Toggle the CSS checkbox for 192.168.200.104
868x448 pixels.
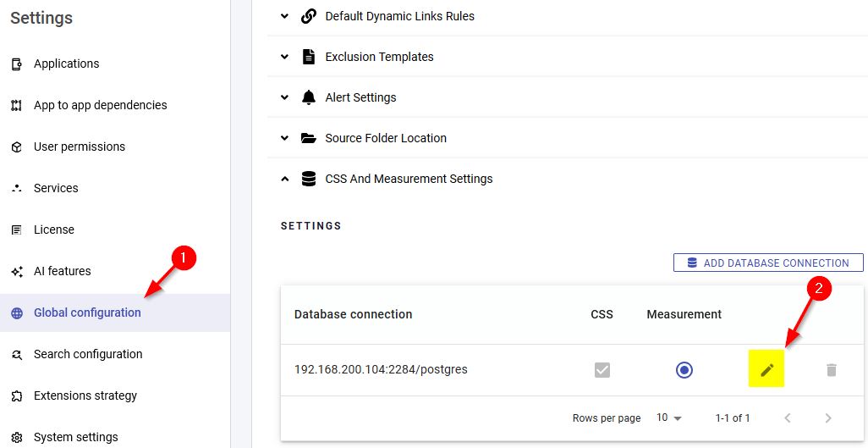602,370
